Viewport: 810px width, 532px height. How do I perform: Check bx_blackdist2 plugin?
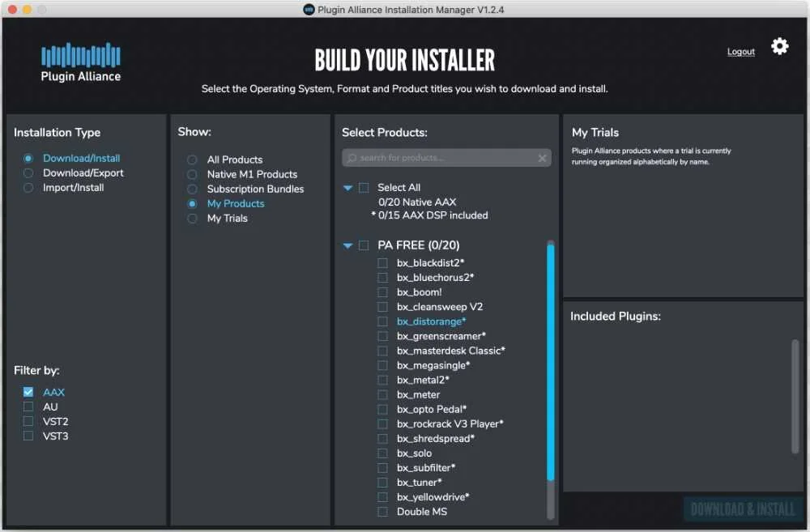[383, 263]
